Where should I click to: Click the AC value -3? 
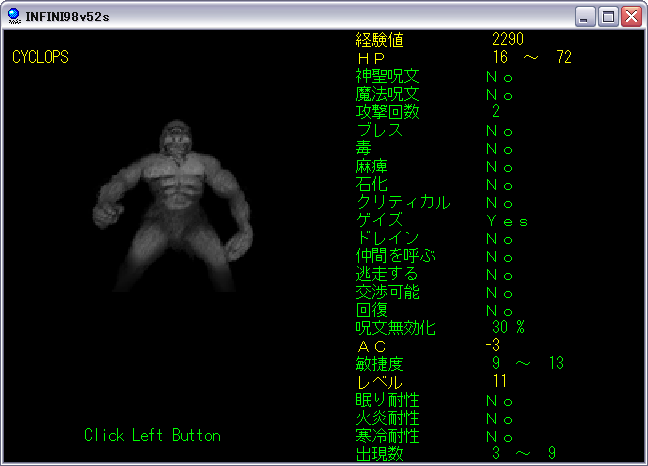493,345
